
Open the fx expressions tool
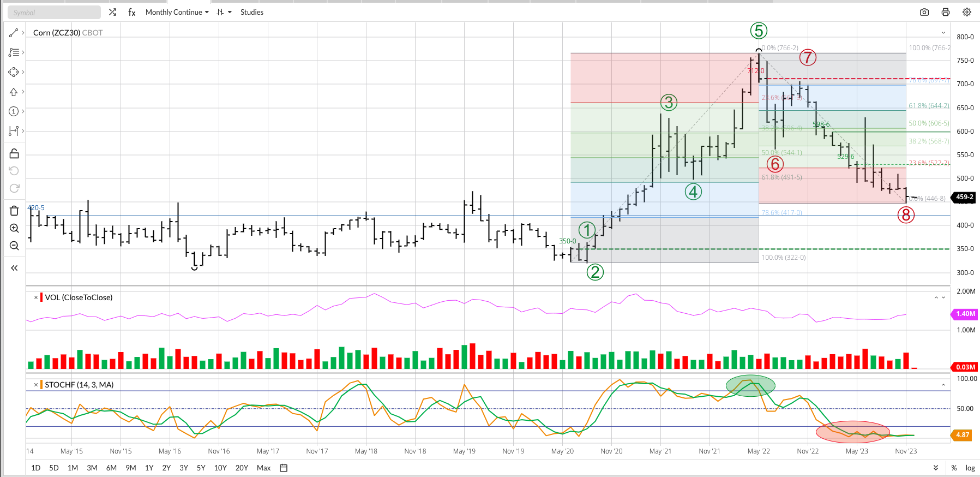132,12
